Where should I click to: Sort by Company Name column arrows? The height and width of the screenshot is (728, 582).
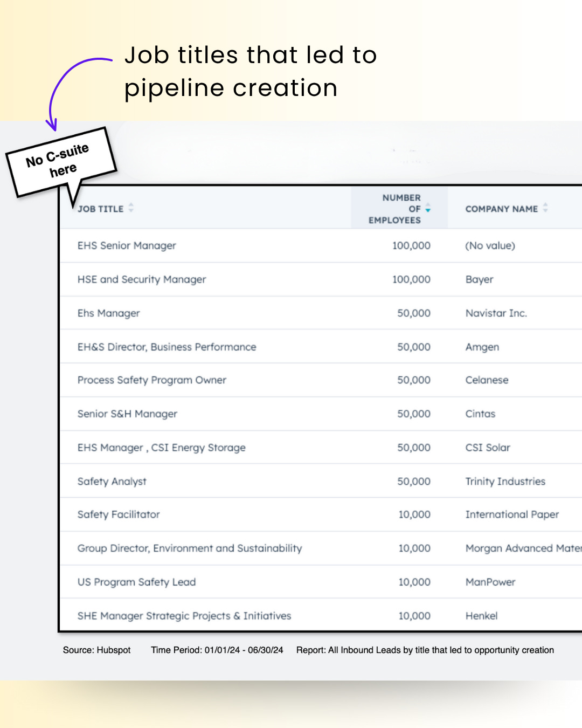[545, 208]
